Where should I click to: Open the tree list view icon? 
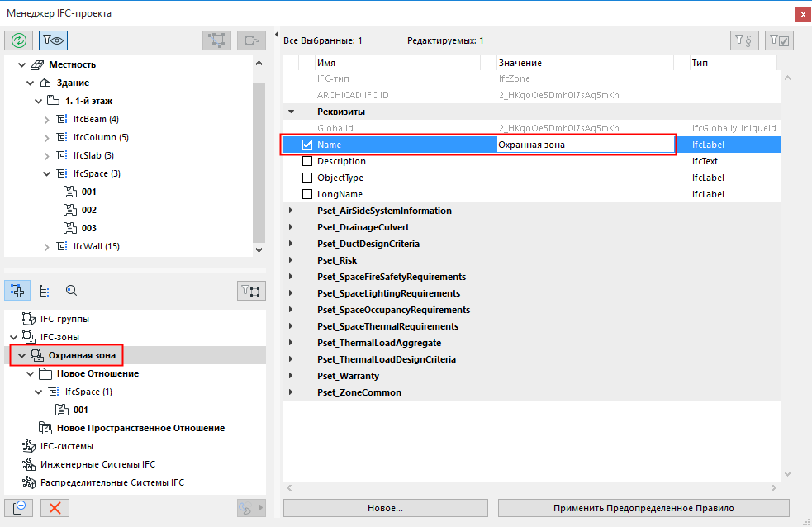pos(45,290)
